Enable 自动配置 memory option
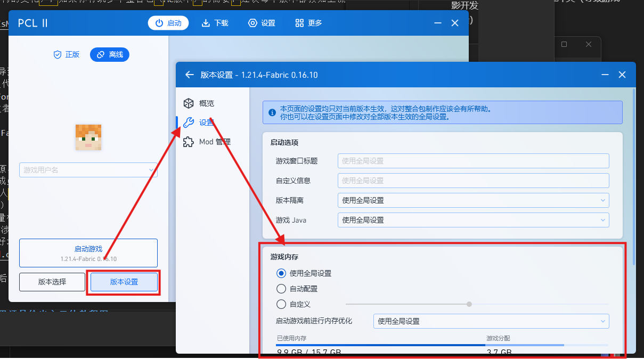 (281, 289)
